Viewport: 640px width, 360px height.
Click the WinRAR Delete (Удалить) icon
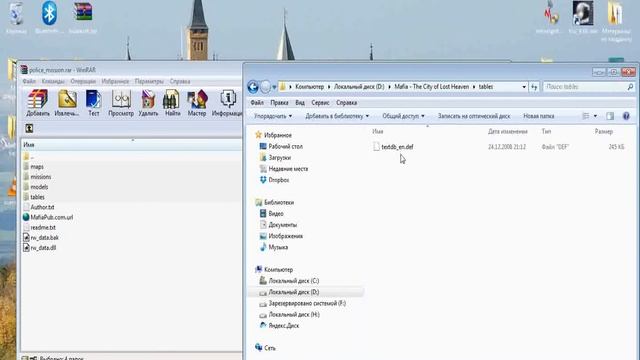(x=148, y=99)
